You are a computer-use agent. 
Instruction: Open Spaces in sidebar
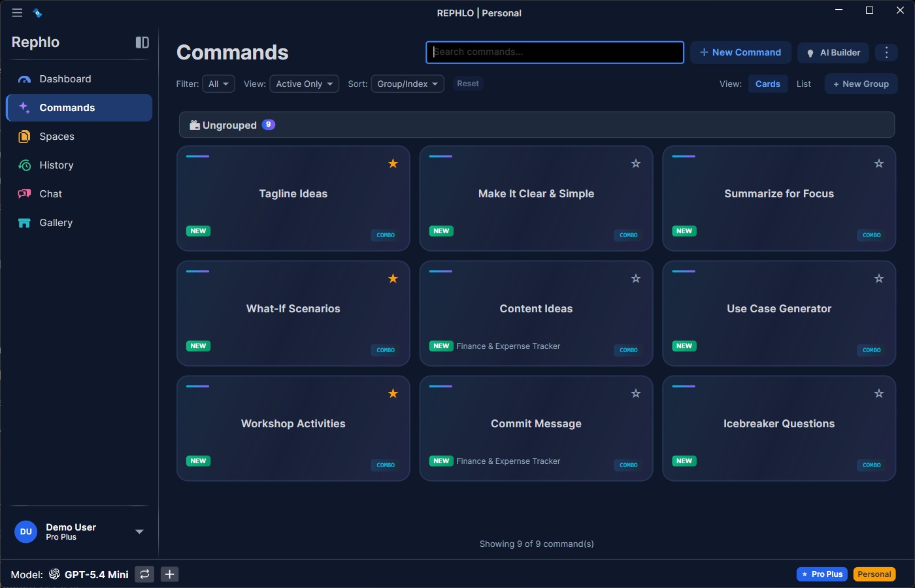pos(79,137)
